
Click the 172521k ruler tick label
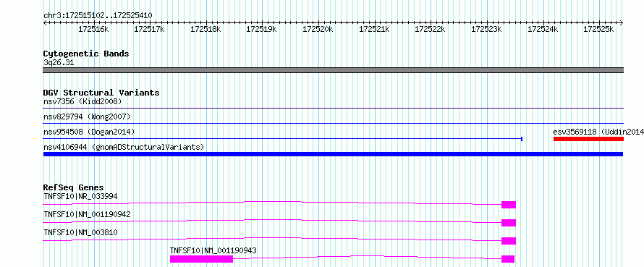(374, 29)
